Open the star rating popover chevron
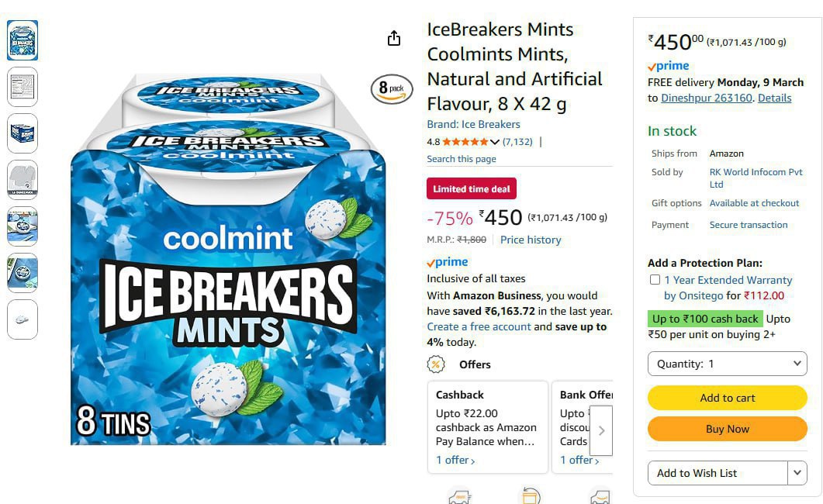The height and width of the screenshot is (504, 823). (494, 142)
